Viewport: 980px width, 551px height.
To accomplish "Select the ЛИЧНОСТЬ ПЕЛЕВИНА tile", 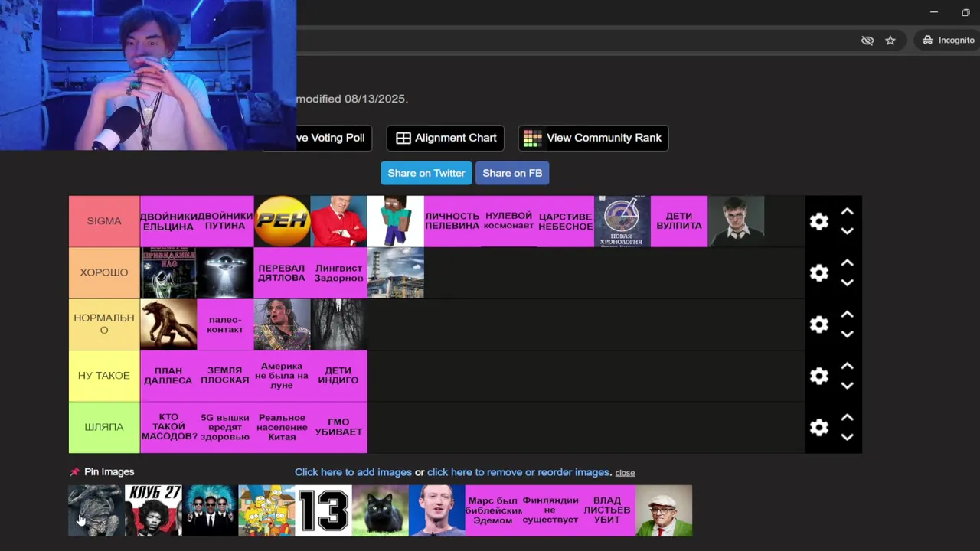I will (x=452, y=221).
